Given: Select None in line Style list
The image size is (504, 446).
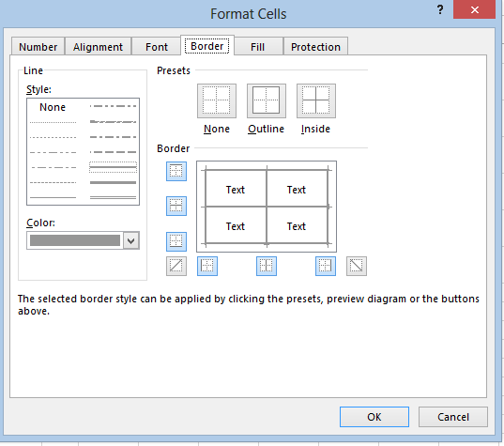Looking at the screenshot, I should coord(53,107).
